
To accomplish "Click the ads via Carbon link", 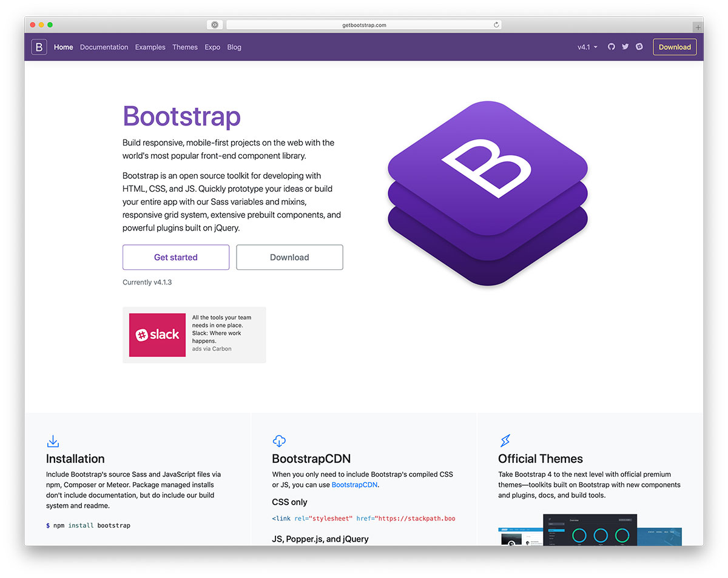I will (212, 349).
